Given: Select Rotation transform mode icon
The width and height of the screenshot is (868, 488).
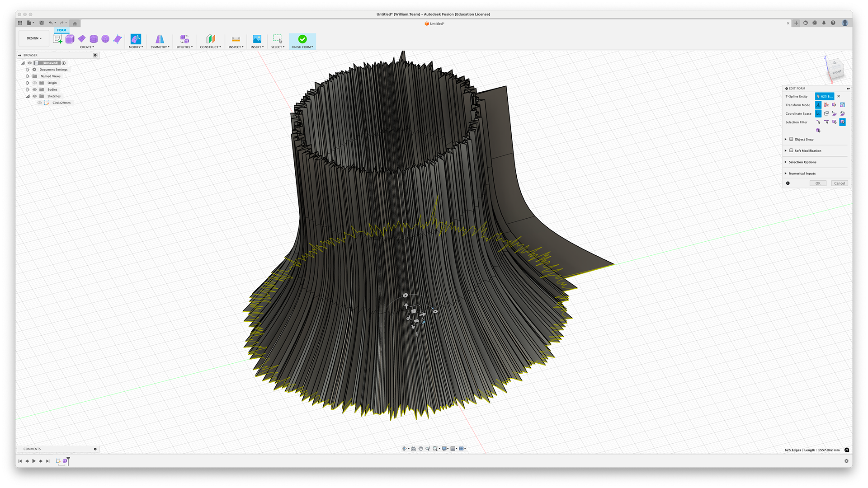Looking at the screenshot, I should pos(835,105).
